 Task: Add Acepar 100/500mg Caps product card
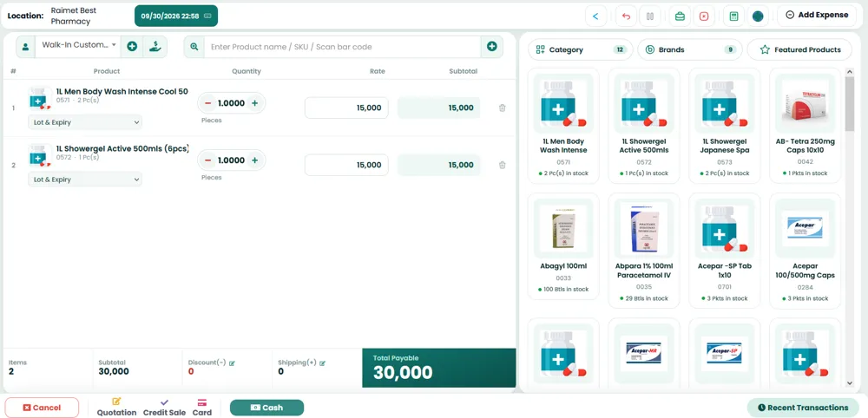[805, 251]
